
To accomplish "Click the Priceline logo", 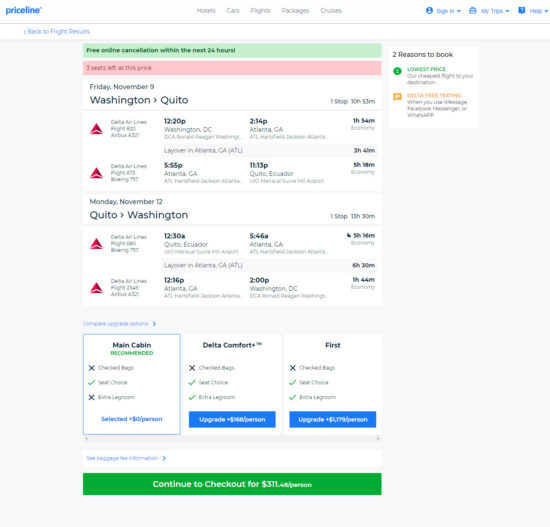I will (x=24, y=11).
